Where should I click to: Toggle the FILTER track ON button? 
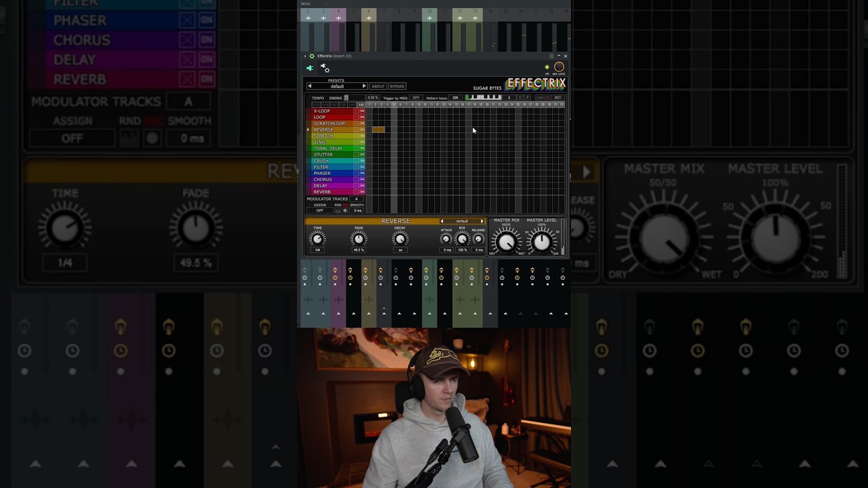(362, 167)
